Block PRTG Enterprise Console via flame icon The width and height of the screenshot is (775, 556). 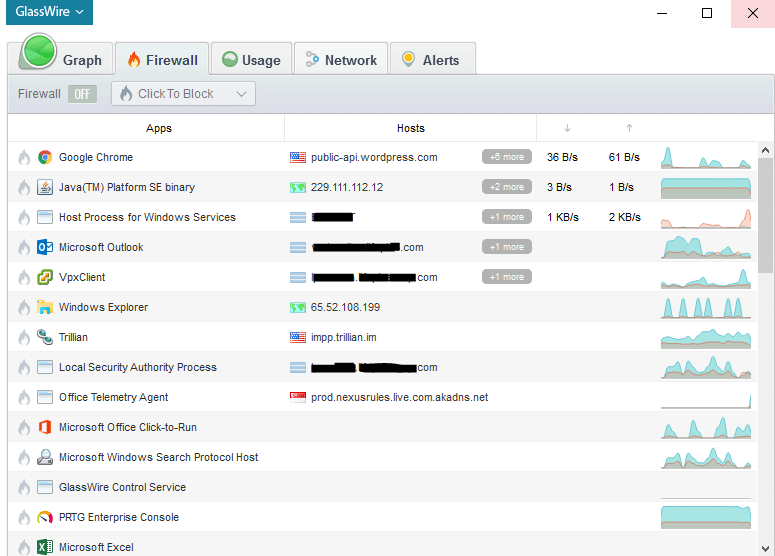[x=24, y=517]
